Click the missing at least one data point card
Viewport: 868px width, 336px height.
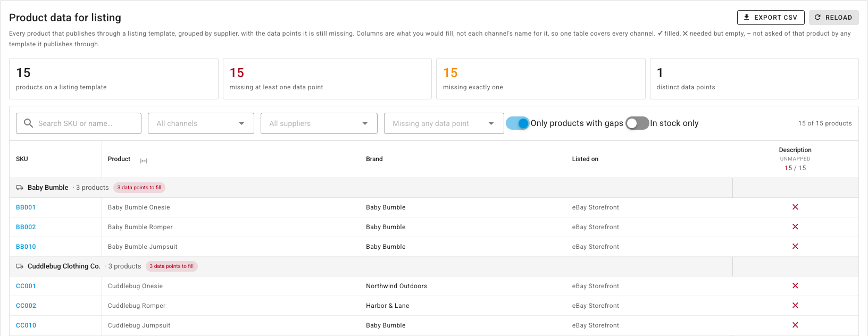tap(327, 79)
